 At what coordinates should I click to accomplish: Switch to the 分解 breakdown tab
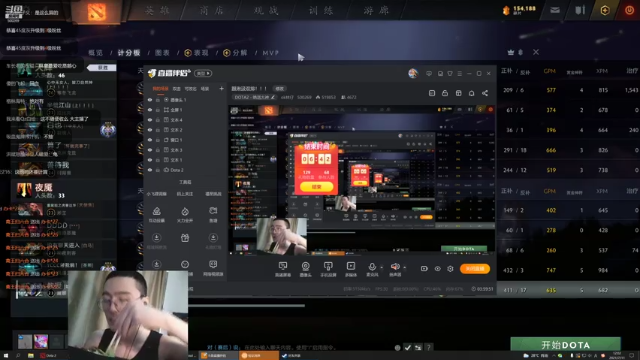click(x=235, y=53)
